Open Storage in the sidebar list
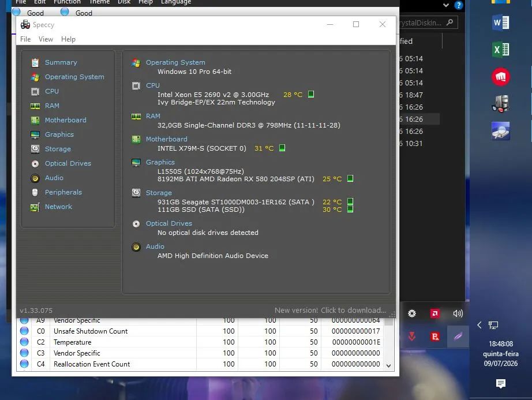Viewport: 532px width, 400px height. click(x=58, y=149)
